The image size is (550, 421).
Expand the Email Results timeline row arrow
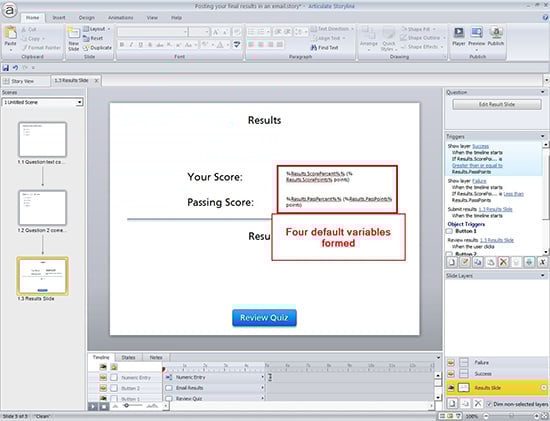click(262, 388)
